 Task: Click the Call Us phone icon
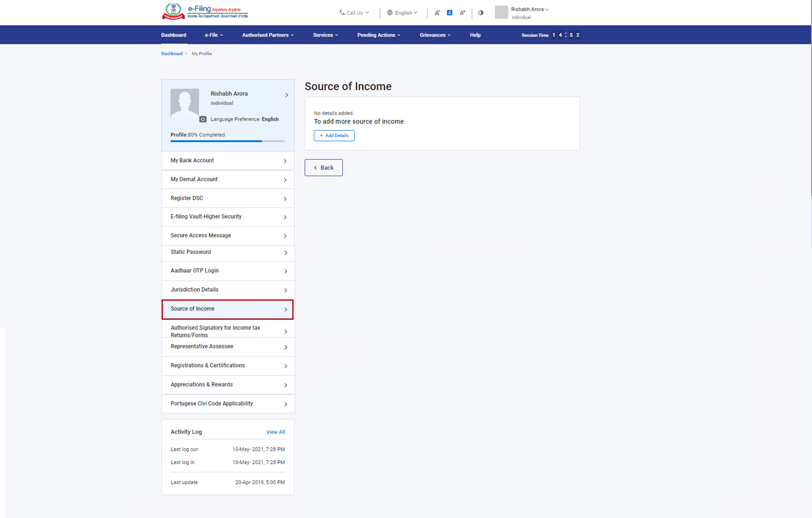341,13
